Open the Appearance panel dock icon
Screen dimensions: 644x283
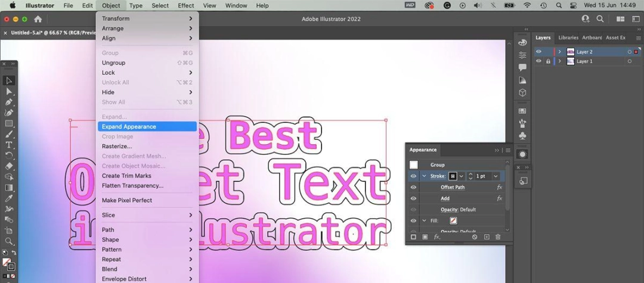pos(522,154)
